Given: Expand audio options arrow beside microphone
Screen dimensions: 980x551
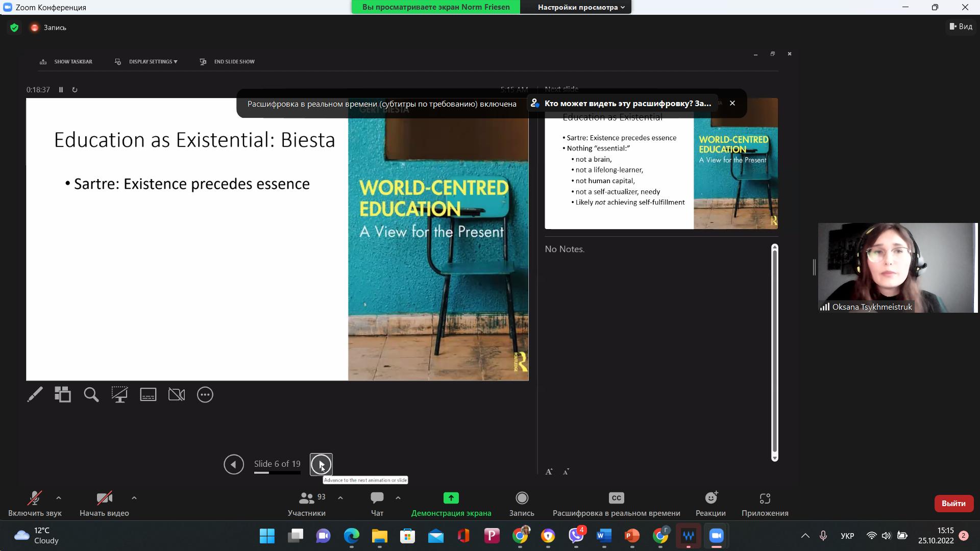Looking at the screenshot, I should (59, 498).
